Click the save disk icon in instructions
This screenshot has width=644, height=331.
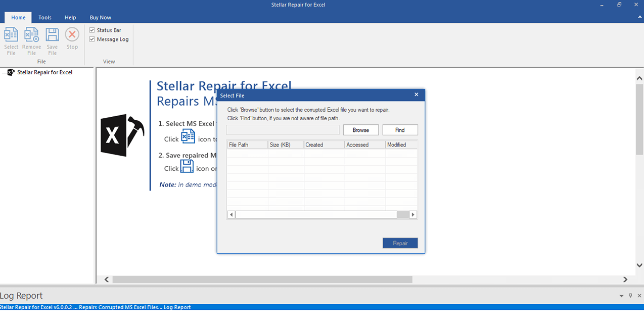click(x=187, y=167)
